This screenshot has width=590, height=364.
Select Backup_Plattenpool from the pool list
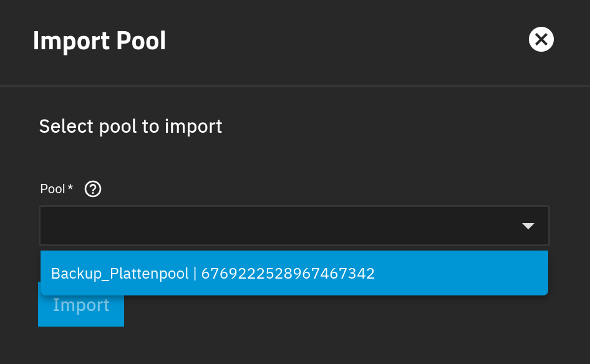[294, 273]
